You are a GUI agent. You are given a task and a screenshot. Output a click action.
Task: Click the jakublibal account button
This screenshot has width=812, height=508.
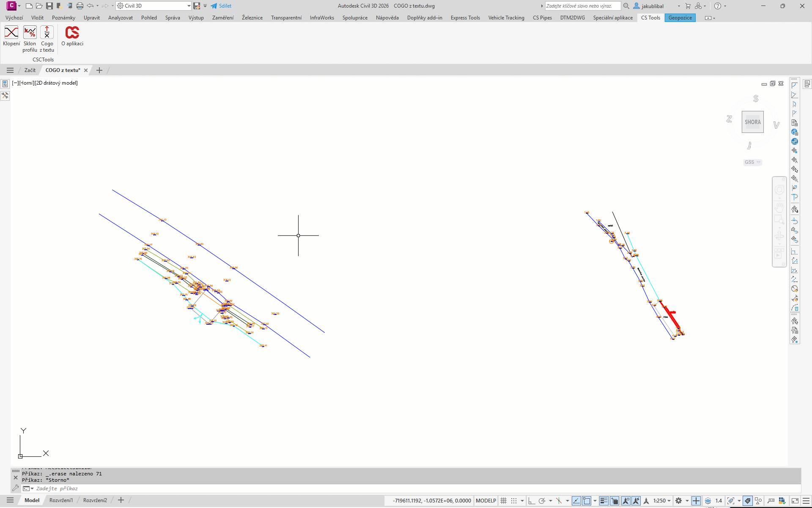pyautogui.click(x=652, y=6)
